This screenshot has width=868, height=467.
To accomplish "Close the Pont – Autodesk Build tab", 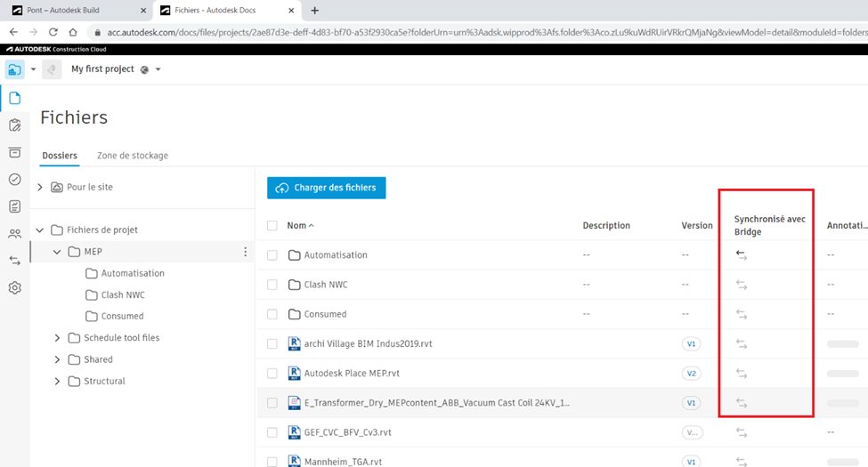I will point(143,10).
